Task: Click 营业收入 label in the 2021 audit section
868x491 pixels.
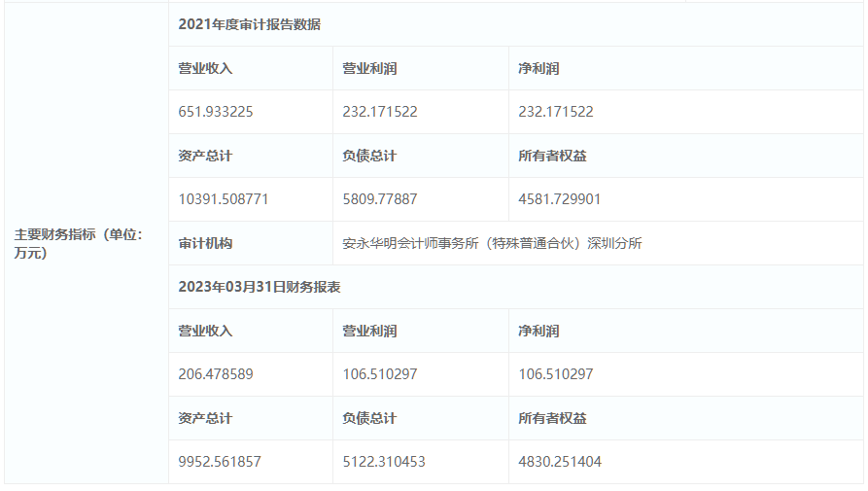Action: [205, 68]
